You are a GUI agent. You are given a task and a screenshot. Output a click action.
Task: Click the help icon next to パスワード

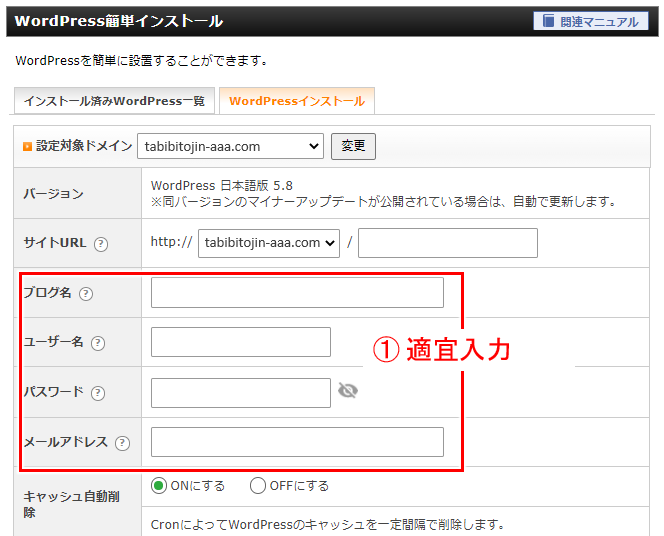[98, 393]
